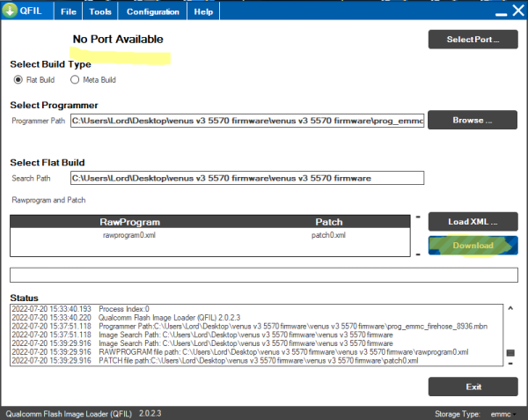Click the Load XML button

click(473, 222)
